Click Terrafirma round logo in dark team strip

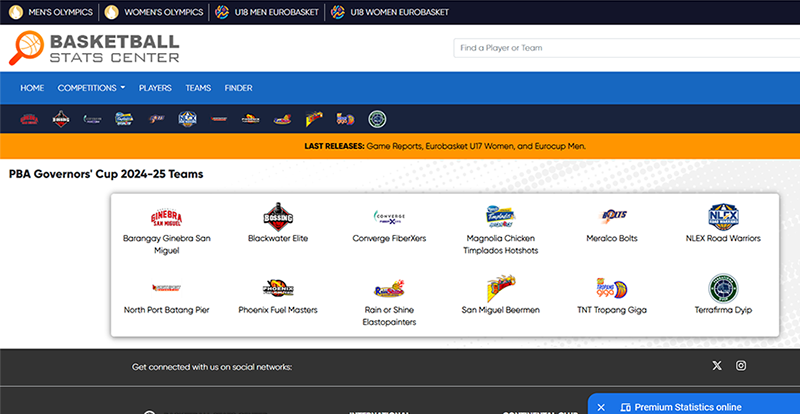377,119
